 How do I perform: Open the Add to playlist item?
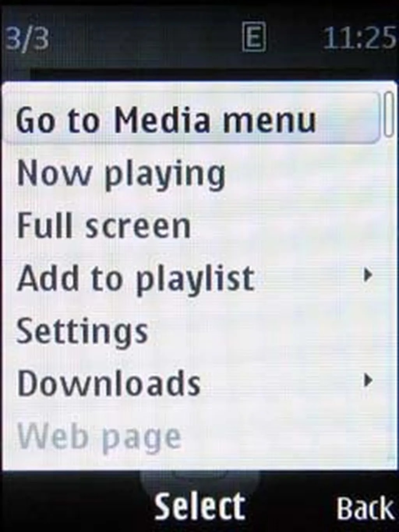pyautogui.click(x=191, y=278)
